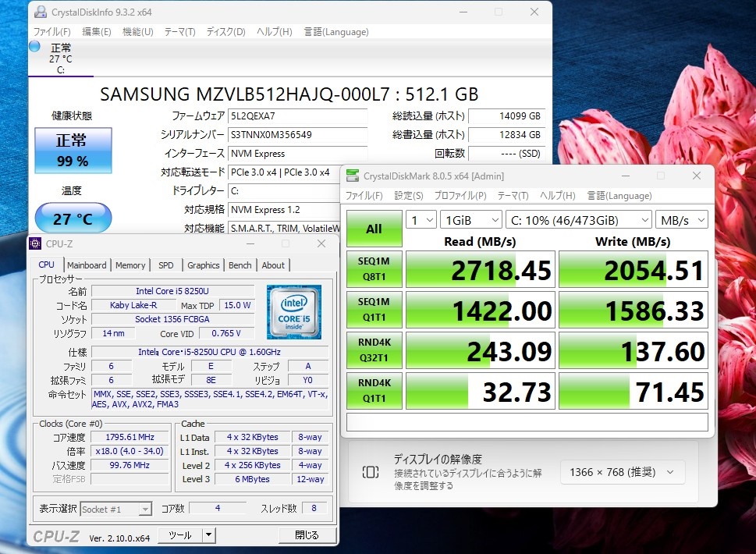Expand the 1366 × 768 resolution dropdown
Image resolution: width=756 pixels, height=554 pixels.
tap(623, 472)
